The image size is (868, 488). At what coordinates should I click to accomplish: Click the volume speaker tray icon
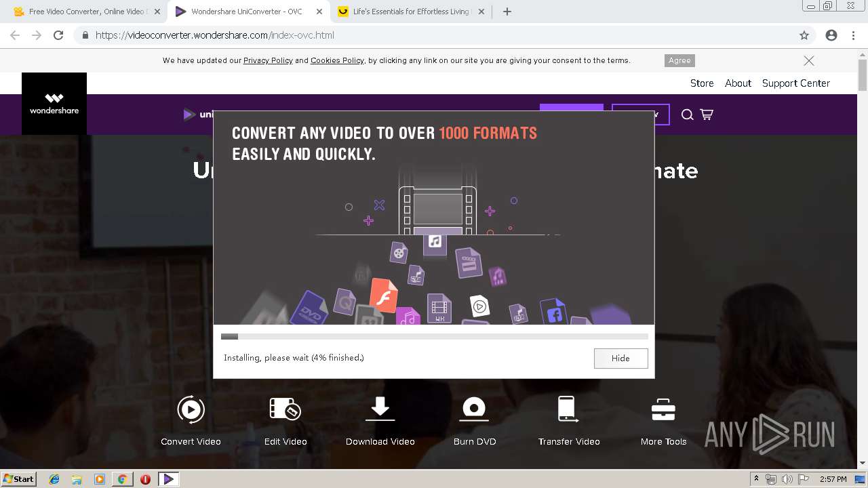point(787,479)
